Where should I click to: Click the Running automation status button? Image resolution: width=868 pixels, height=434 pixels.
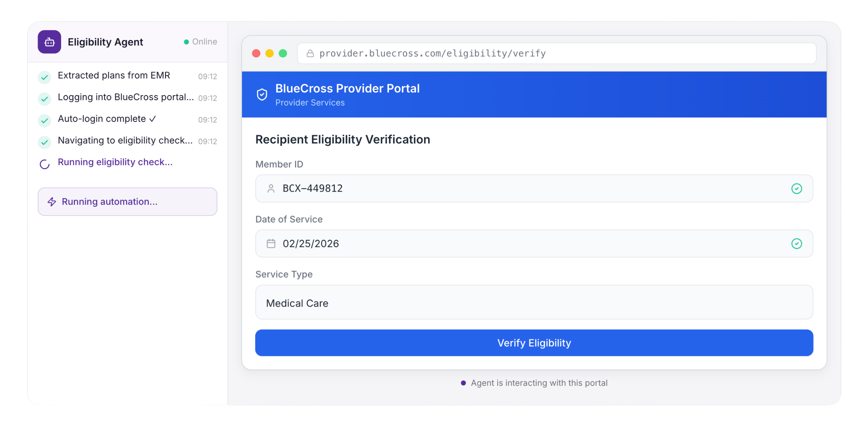tap(127, 202)
